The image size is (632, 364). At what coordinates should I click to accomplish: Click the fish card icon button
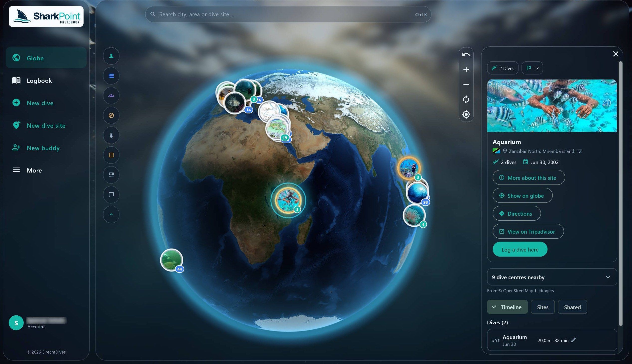111,175
